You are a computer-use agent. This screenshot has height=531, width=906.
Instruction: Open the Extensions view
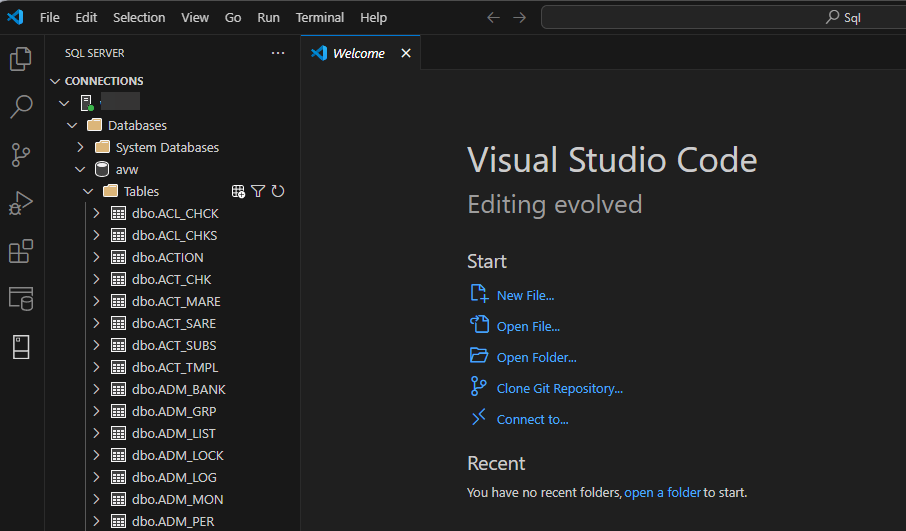21,251
